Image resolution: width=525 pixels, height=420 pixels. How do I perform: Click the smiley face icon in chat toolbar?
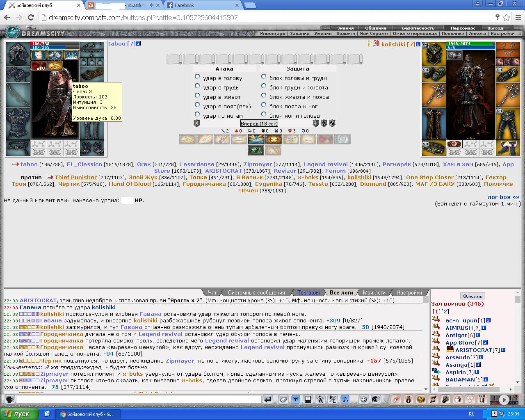(x=363, y=399)
